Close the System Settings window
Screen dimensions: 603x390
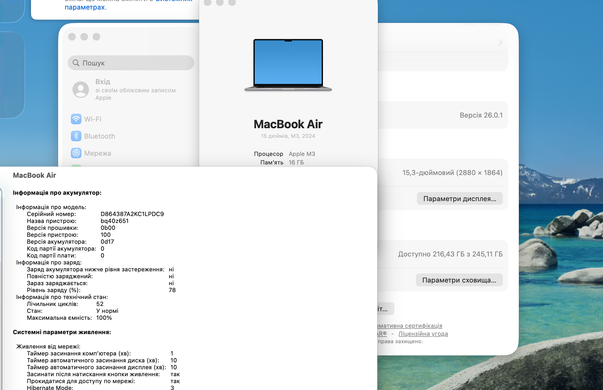click(72, 37)
